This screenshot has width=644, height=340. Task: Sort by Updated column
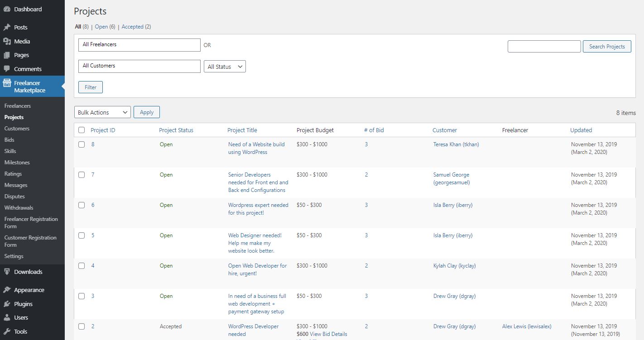coord(581,130)
